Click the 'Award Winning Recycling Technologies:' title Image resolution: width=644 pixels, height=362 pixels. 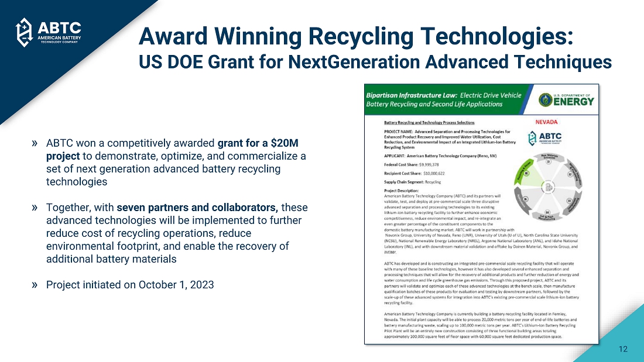[x=355, y=37]
